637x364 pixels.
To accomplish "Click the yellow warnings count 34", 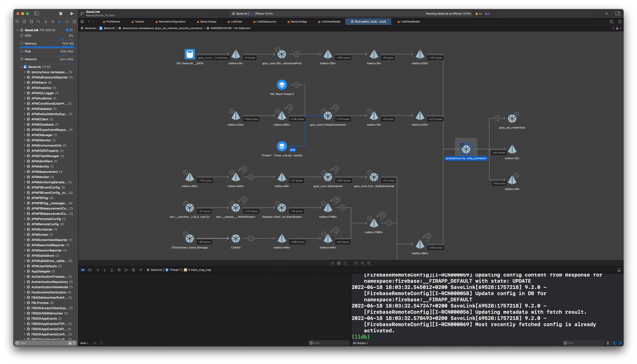I will [x=478, y=14].
